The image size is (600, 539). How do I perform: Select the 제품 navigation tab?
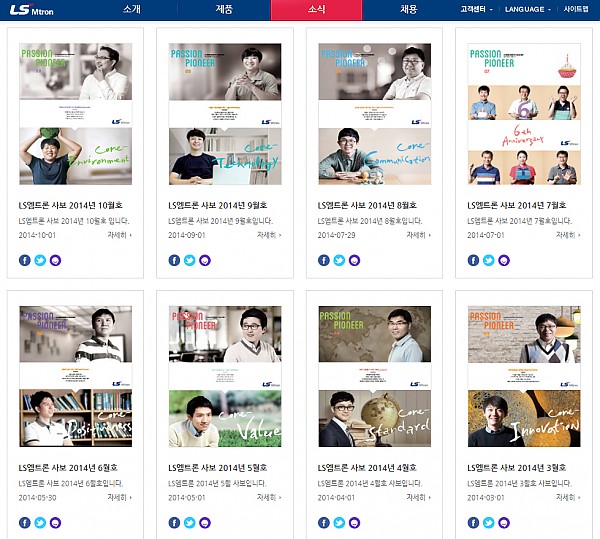pos(224,9)
